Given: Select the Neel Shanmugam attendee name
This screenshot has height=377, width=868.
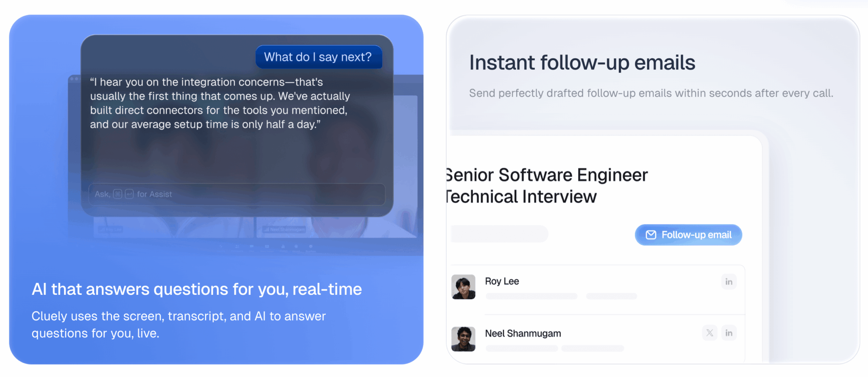Looking at the screenshot, I should click(x=523, y=333).
